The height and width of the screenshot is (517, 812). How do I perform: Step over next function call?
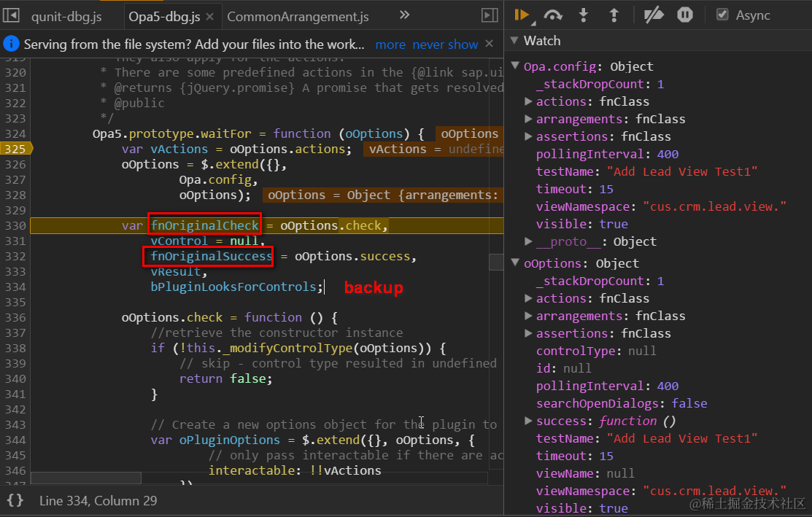553,15
